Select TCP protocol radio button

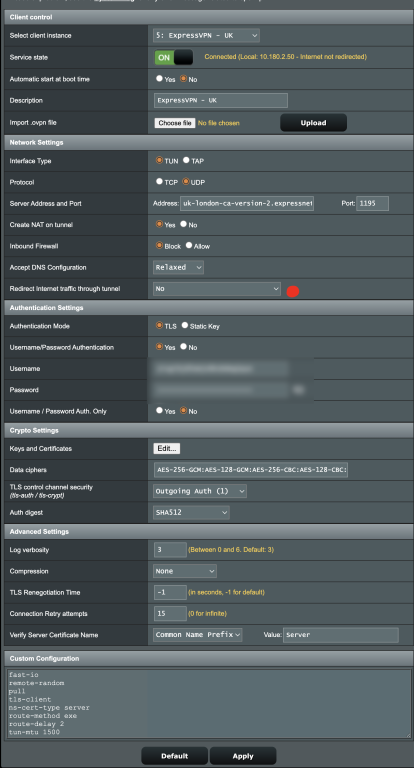[159, 181]
